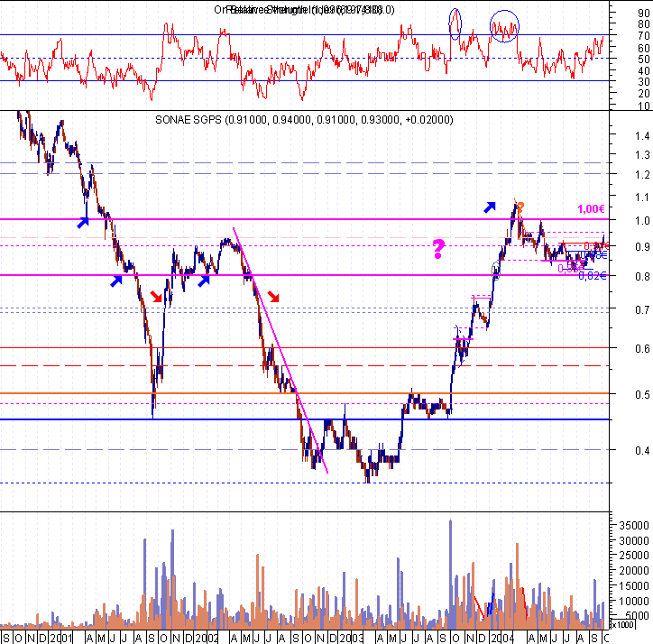Click the red arrow before the late-2001 rebound
This screenshot has height=644, width=653.
pyautogui.click(x=158, y=297)
